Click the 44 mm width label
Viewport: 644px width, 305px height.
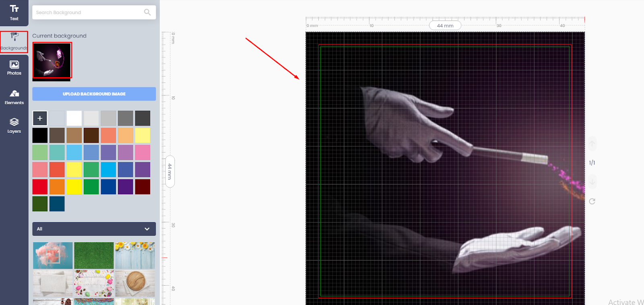click(445, 25)
